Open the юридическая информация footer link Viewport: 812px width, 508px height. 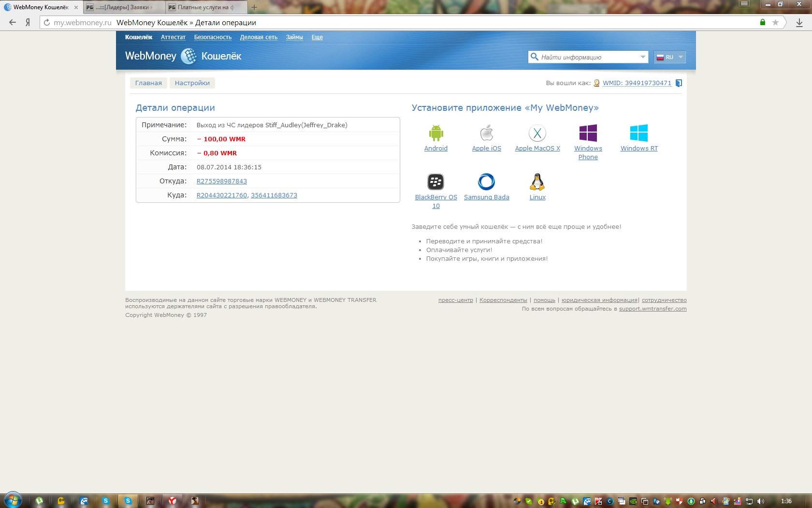pyautogui.click(x=599, y=300)
